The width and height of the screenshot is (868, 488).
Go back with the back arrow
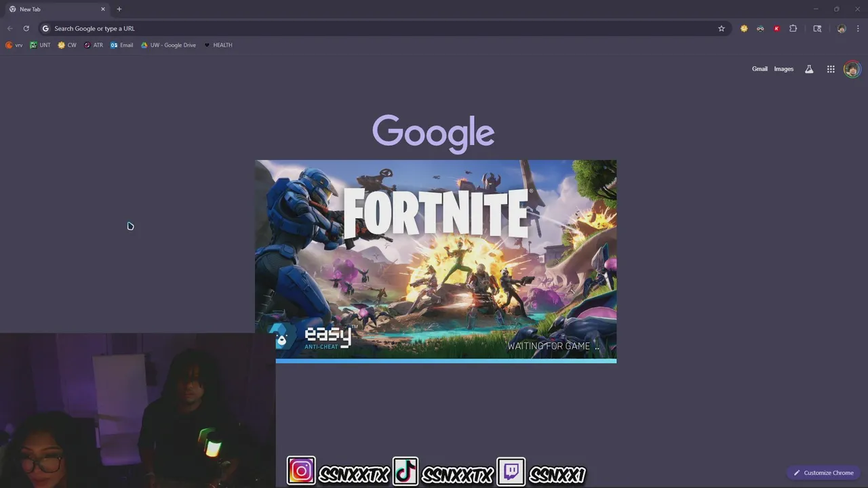[x=9, y=28]
